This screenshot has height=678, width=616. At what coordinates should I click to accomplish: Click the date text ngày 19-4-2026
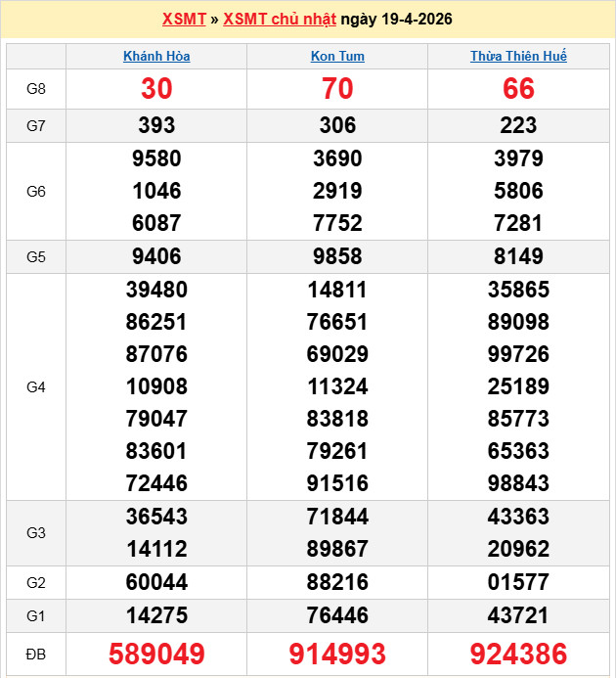coord(396,20)
